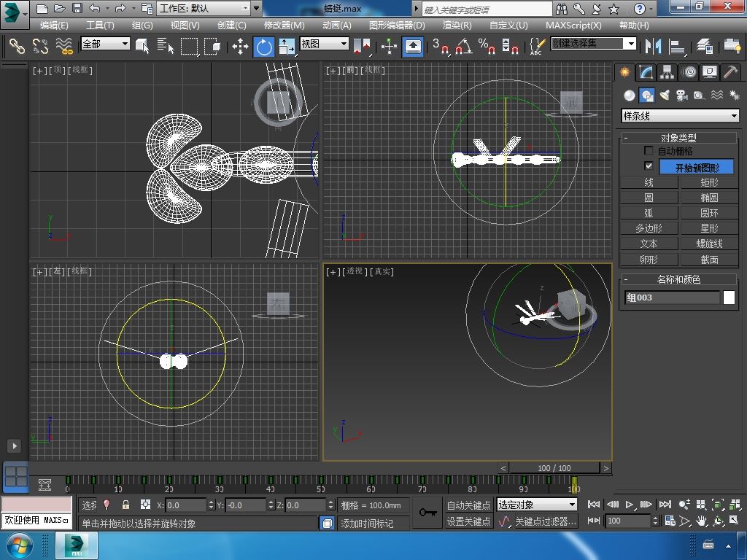This screenshot has width=747, height=560.
Task: Uncheck the box beside 开始新图形
Action: [649, 167]
